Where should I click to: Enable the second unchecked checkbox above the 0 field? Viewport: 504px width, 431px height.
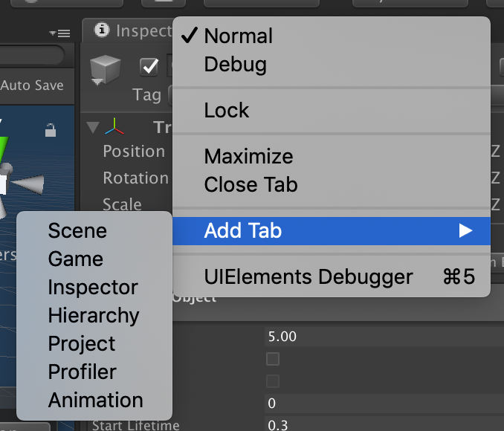(x=273, y=381)
